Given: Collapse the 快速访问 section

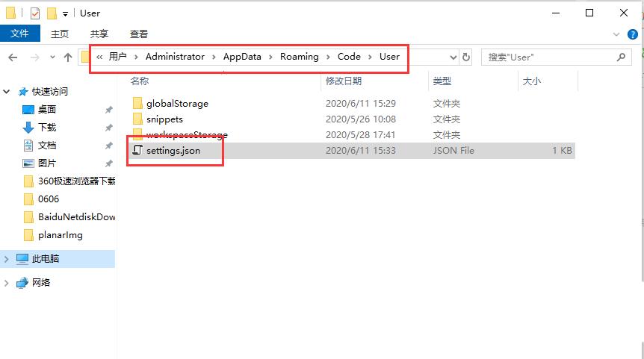Looking at the screenshot, I should pos(7,92).
